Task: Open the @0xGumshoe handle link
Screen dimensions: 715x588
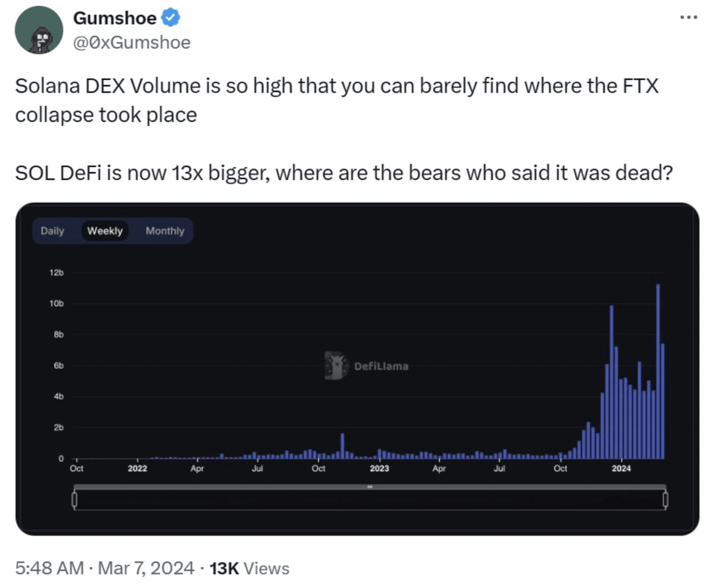Action: pos(131,42)
